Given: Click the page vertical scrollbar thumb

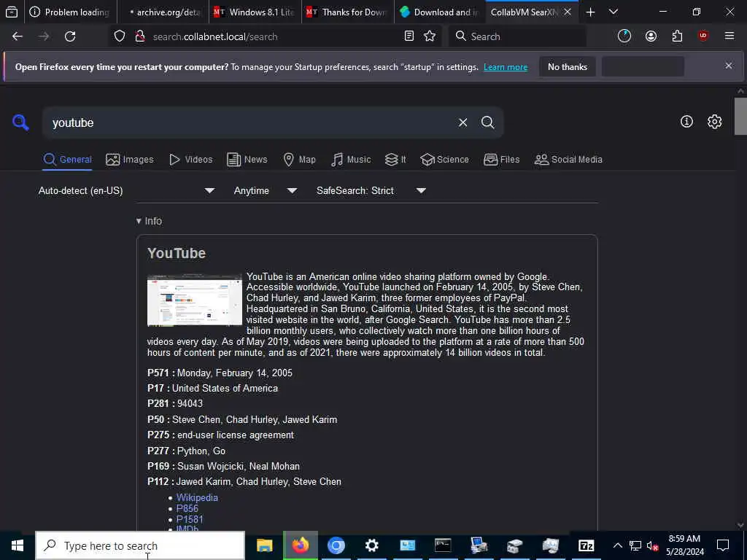Looking at the screenshot, I should point(740,116).
